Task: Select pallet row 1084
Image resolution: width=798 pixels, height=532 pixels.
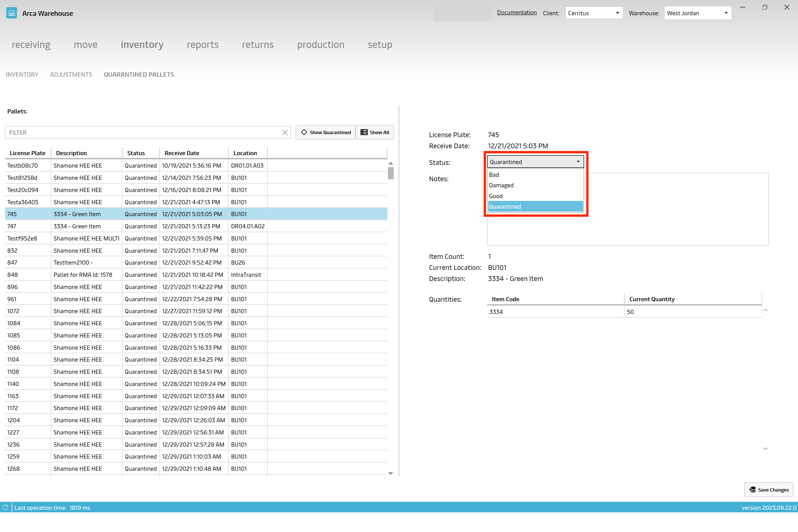Action: pyautogui.click(x=196, y=323)
